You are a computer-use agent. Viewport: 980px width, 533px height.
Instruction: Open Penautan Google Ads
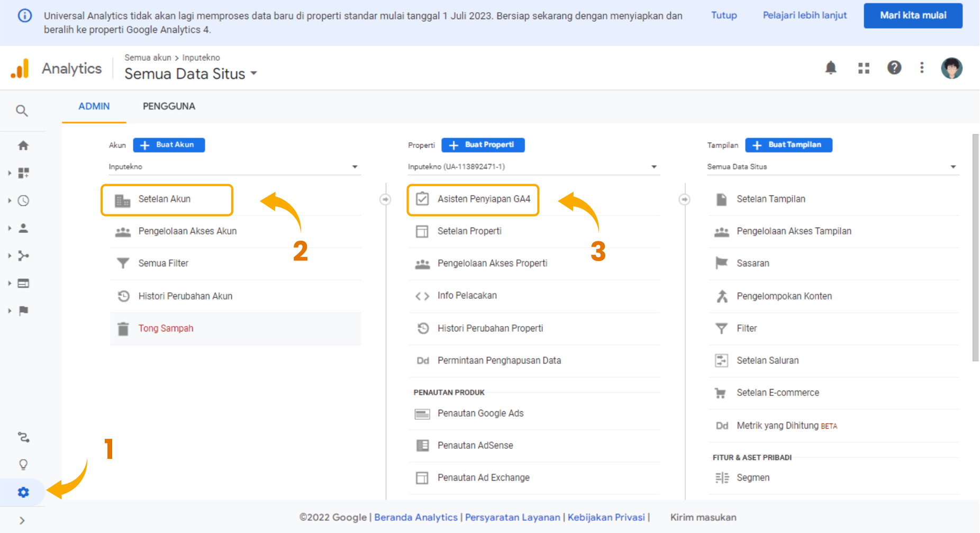(534, 413)
